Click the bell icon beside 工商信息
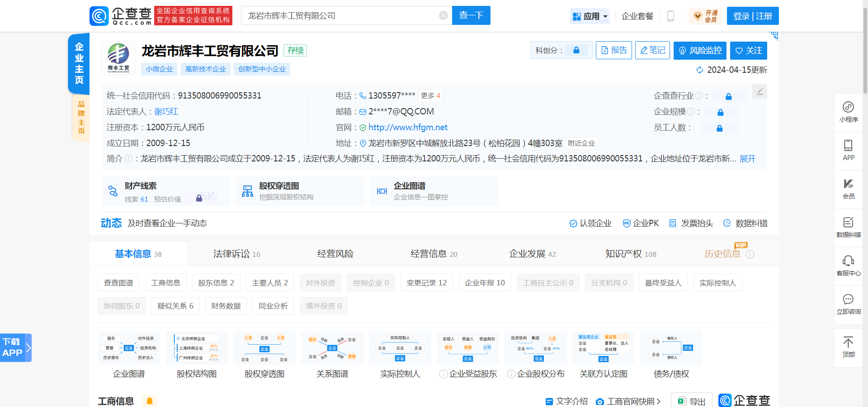The width and height of the screenshot is (868, 407). (x=150, y=401)
